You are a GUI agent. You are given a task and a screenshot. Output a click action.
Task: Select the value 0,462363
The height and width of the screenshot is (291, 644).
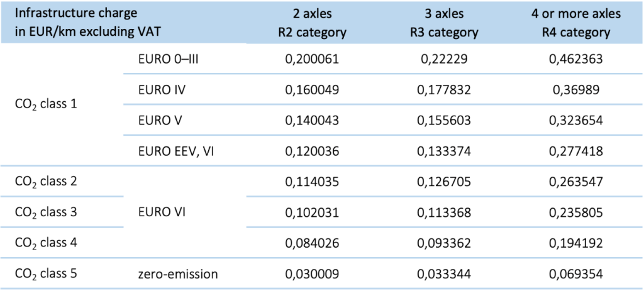(x=575, y=60)
